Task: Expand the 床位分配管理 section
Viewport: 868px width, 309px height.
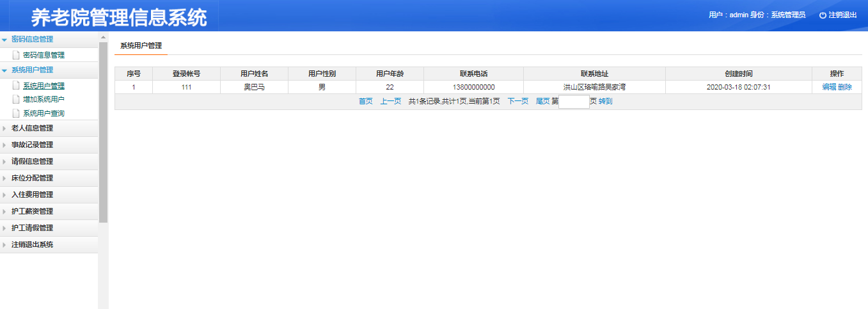Action: pos(49,178)
